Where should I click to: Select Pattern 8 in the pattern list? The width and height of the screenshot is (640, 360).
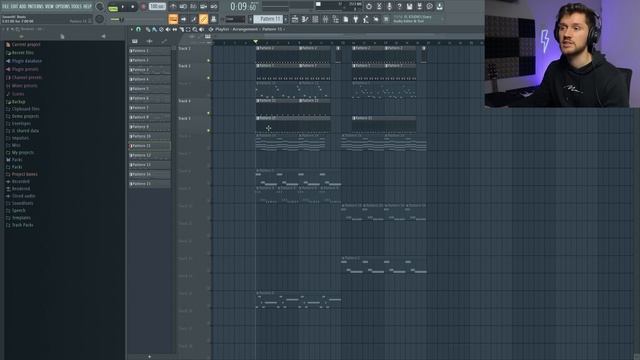coord(149,117)
